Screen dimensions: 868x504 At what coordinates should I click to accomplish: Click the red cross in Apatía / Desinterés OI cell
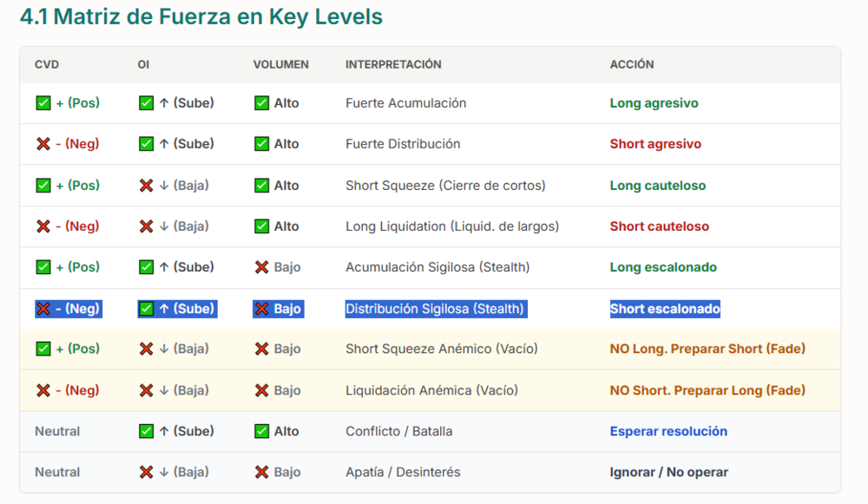146,473
